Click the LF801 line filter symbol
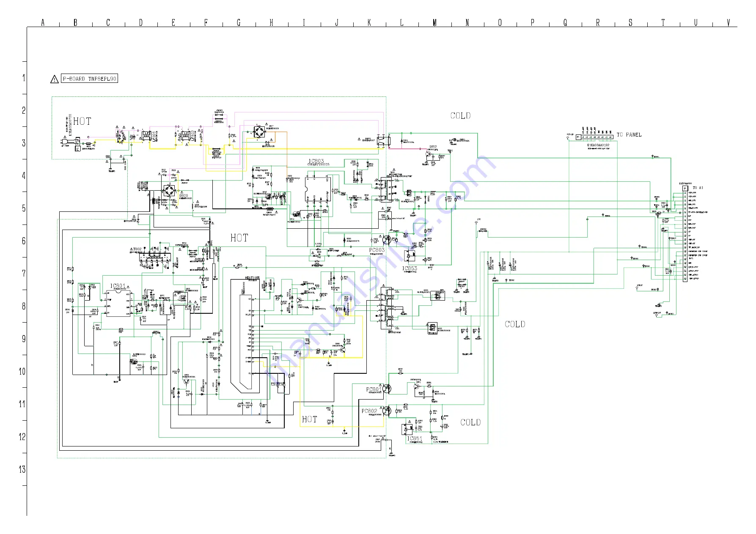 click(147, 136)
